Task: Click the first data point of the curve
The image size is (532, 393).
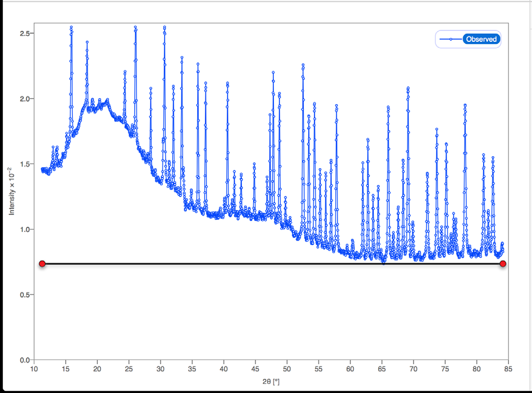Action: point(42,169)
